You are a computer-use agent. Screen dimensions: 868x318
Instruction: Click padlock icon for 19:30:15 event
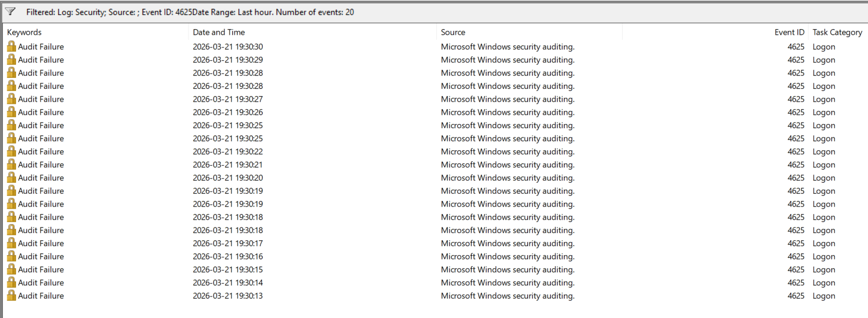(x=11, y=269)
